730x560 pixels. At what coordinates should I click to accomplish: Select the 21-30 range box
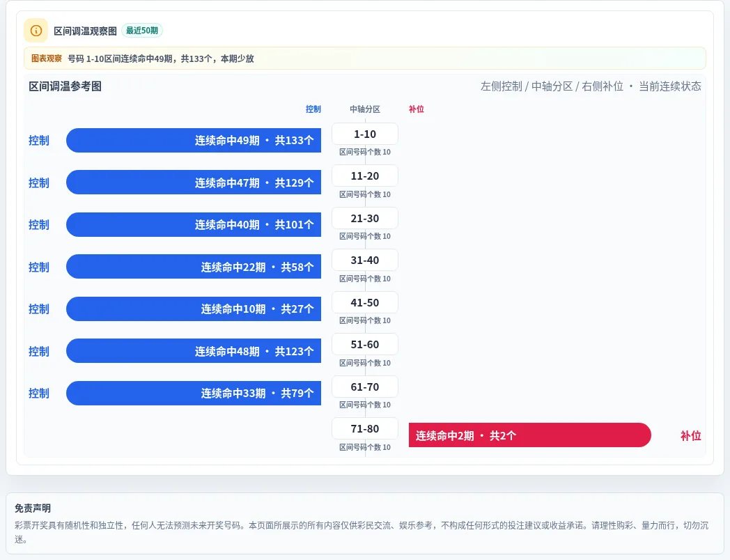[x=365, y=218]
